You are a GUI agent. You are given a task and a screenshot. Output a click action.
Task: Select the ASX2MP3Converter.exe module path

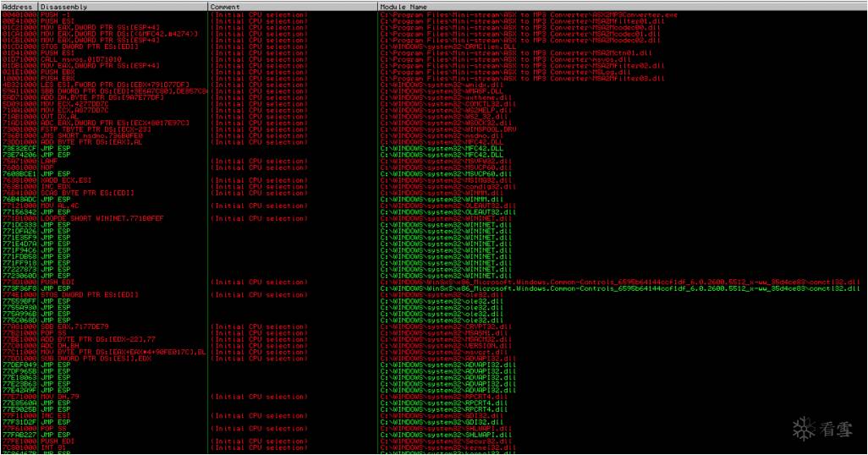click(529, 15)
